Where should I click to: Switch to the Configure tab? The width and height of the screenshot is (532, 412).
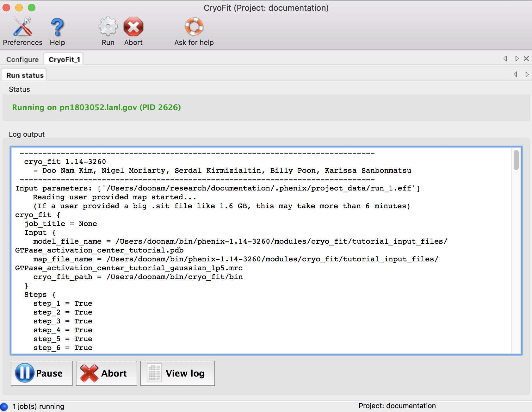tap(22, 59)
